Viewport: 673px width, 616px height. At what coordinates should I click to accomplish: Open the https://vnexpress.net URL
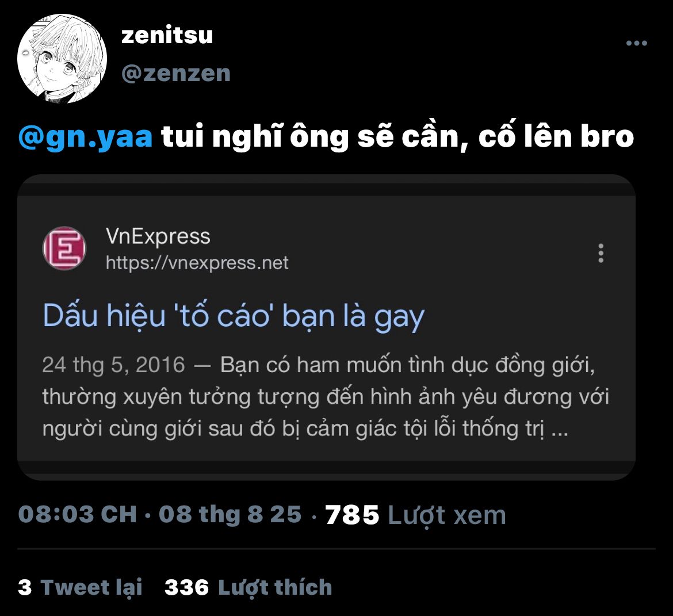tap(197, 263)
